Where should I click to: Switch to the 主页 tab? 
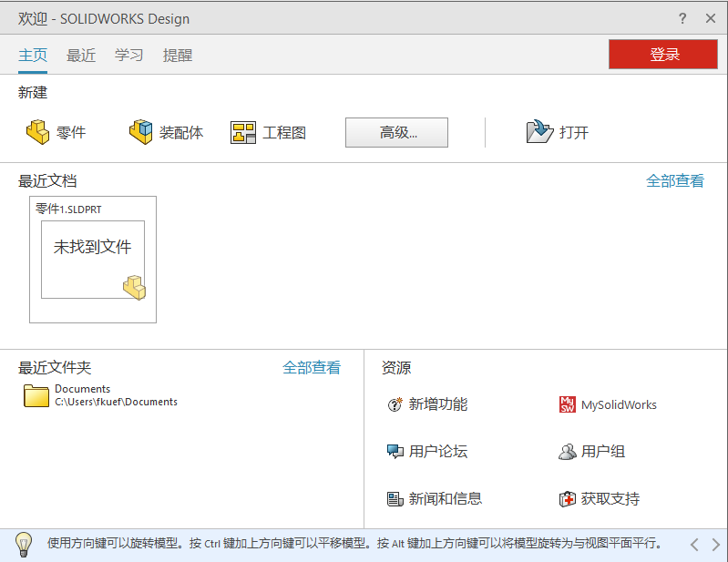pos(33,56)
